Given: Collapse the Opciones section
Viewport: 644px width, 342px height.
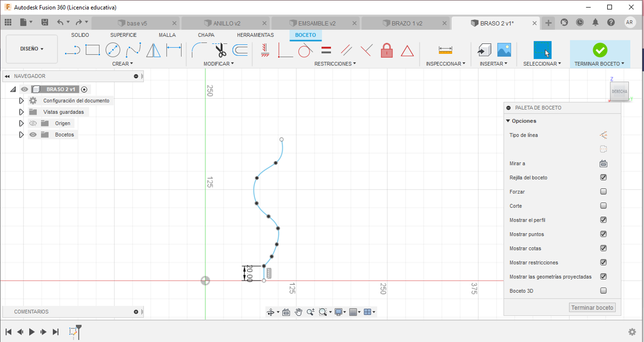Looking at the screenshot, I should tap(508, 121).
